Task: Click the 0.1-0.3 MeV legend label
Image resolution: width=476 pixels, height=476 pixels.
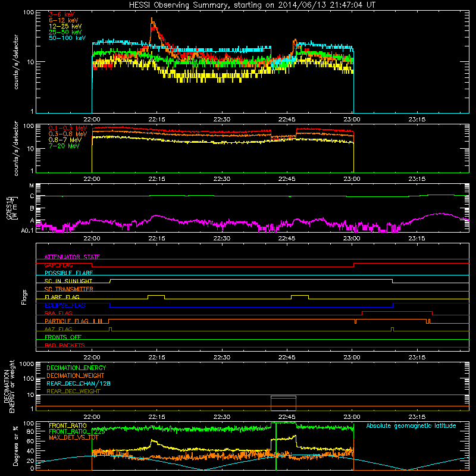Action: (x=68, y=128)
